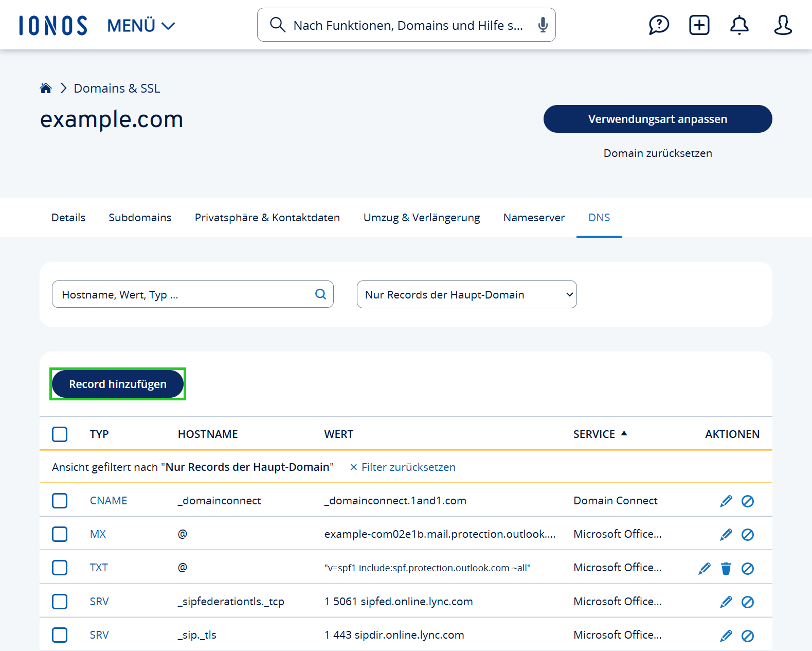Activate voice search microphone icon
The height and width of the screenshot is (651, 812).
tap(543, 25)
